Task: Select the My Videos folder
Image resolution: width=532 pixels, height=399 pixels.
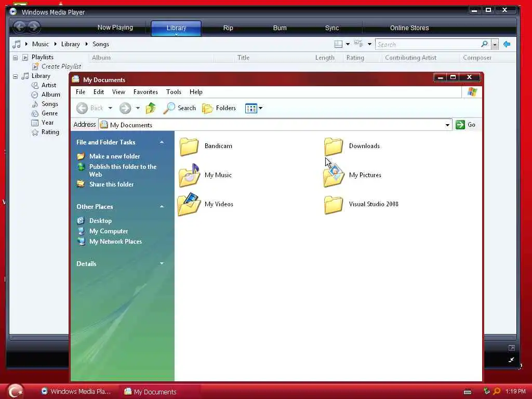Action: [x=206, y=204]
